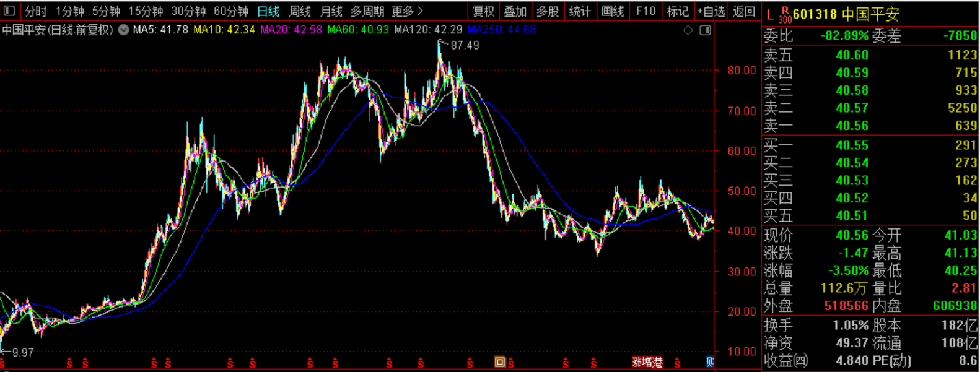Open the indicator dropdown beside 中国平安(日线.前复权)
This screenshot has width=980, height=372.
click(x=123, y=30)
